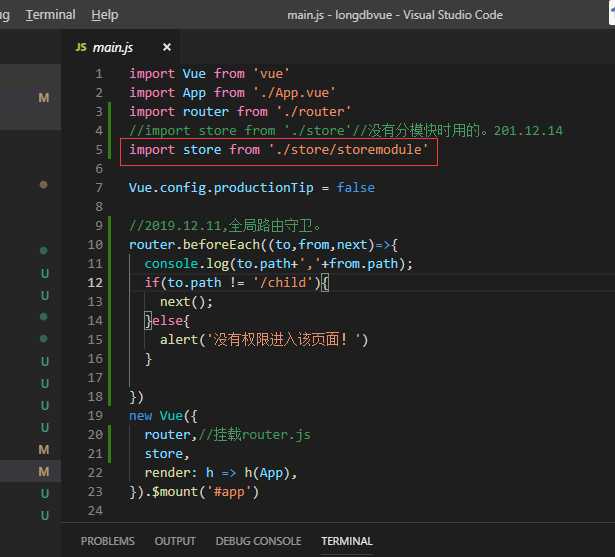Click the alert call on line 15
Image resolution: width=615 pixels, height=557 pixels.
pos(264,340)
